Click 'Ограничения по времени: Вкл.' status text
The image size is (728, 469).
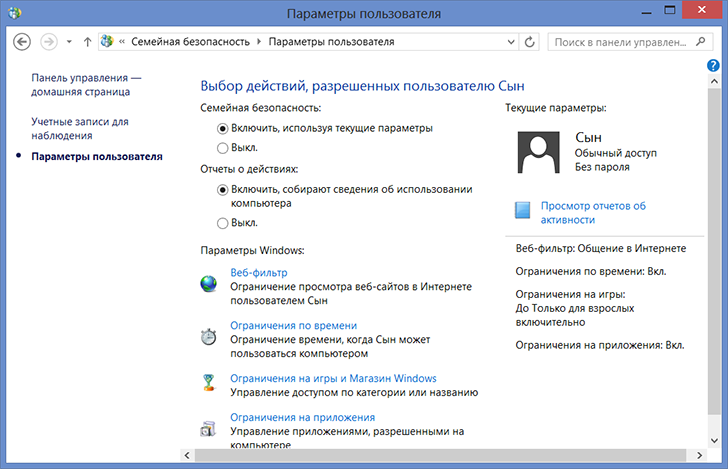(591, 272)
